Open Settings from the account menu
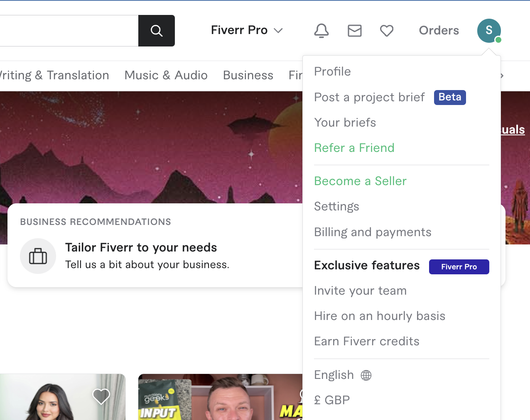Screen dimensions: 530x420 pos(336,206)
